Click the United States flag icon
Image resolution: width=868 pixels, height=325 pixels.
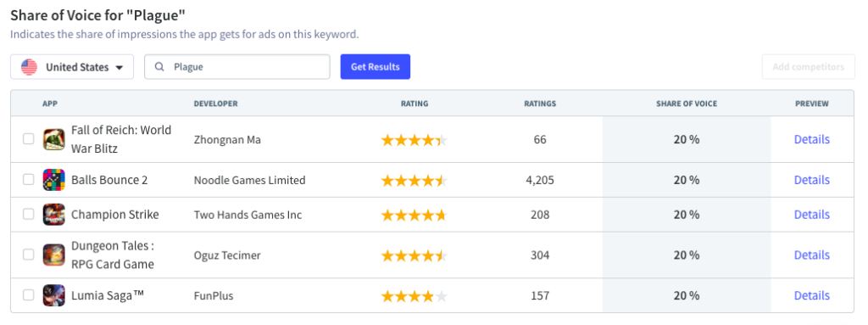click(29, 67)
